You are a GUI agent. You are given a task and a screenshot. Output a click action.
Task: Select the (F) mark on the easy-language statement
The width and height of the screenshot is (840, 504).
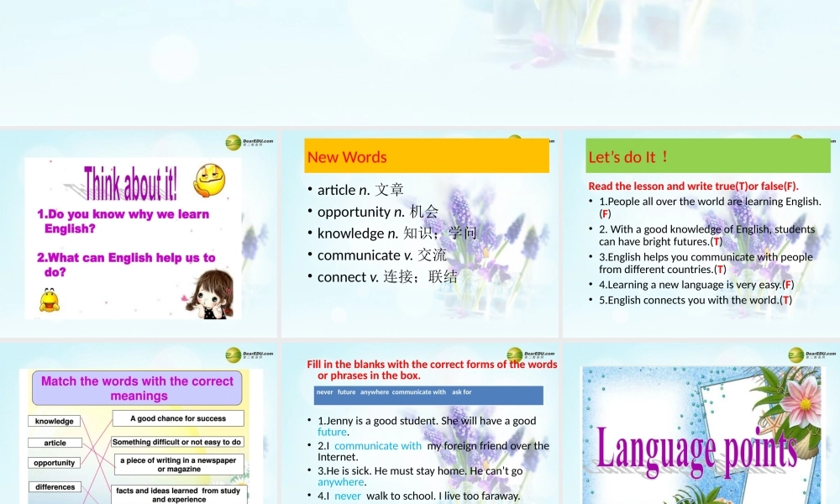(788, 285)
